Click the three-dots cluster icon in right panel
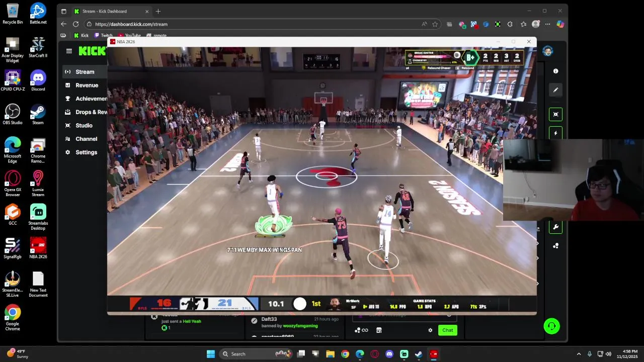 pos(555,246)
